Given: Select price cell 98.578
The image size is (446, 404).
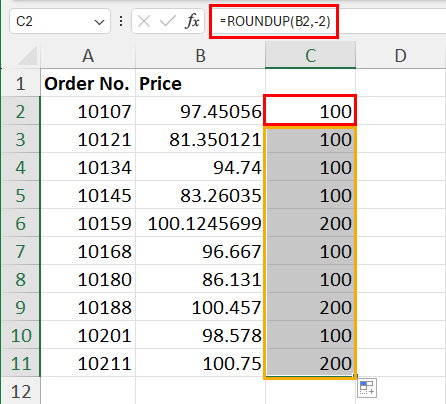Looking at the screenshot, I should click(x=200, y=335).
